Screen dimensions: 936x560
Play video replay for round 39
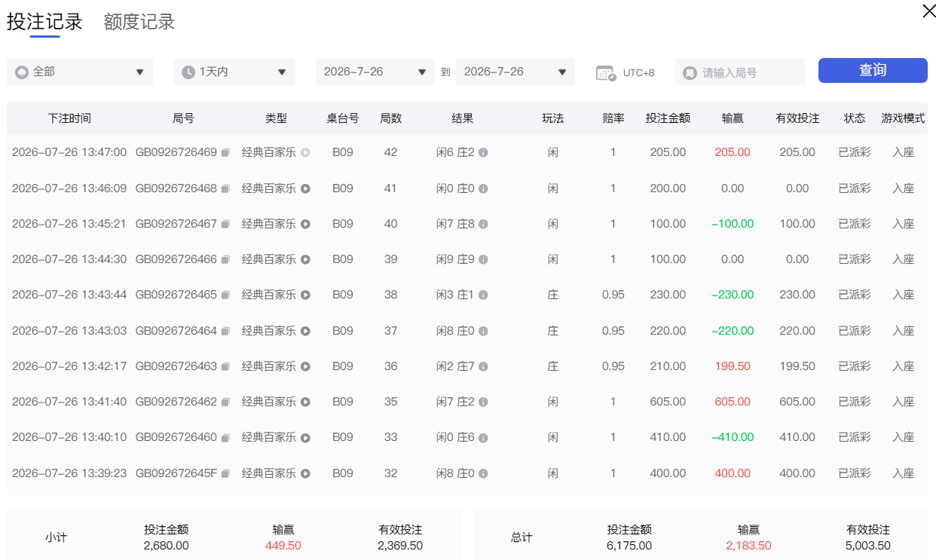(x=305, y=260)
